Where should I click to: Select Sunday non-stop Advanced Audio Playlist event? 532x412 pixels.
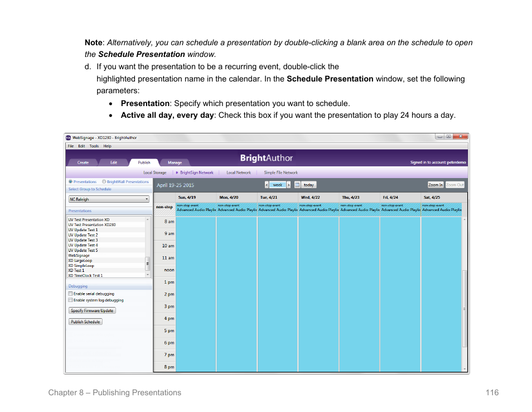point(196,209)
